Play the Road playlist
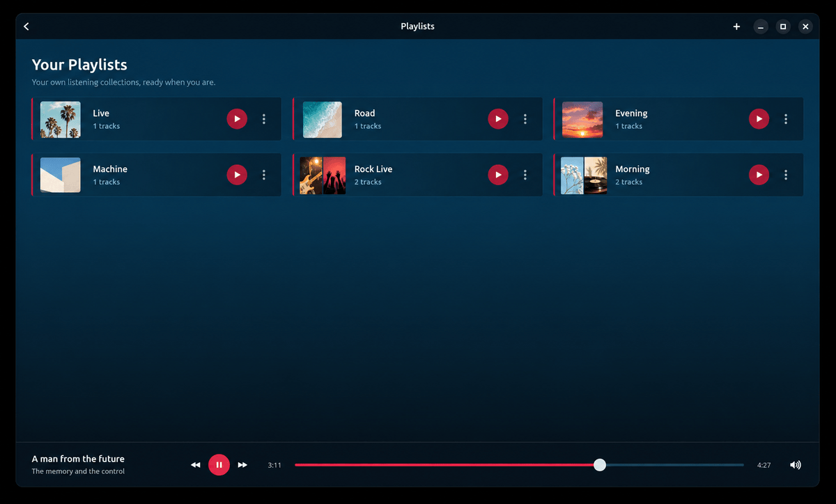Screen dimensions: 836x504 click(x=497, y=119)
